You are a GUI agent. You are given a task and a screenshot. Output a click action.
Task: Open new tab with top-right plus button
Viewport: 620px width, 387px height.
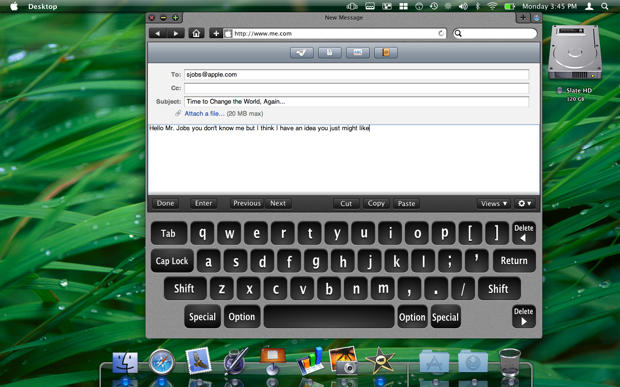click(x=523, y=17)
